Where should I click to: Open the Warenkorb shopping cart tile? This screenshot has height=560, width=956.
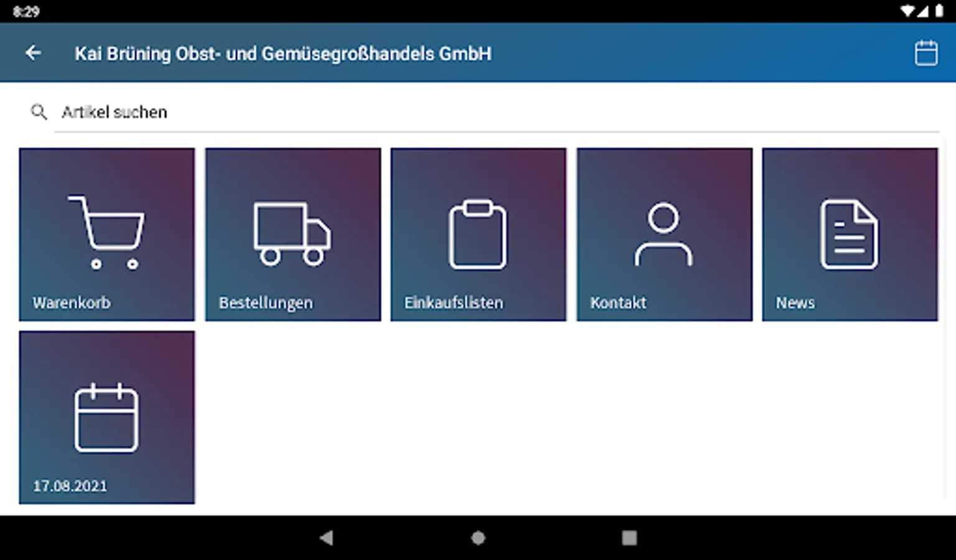[x=107, y=235]
